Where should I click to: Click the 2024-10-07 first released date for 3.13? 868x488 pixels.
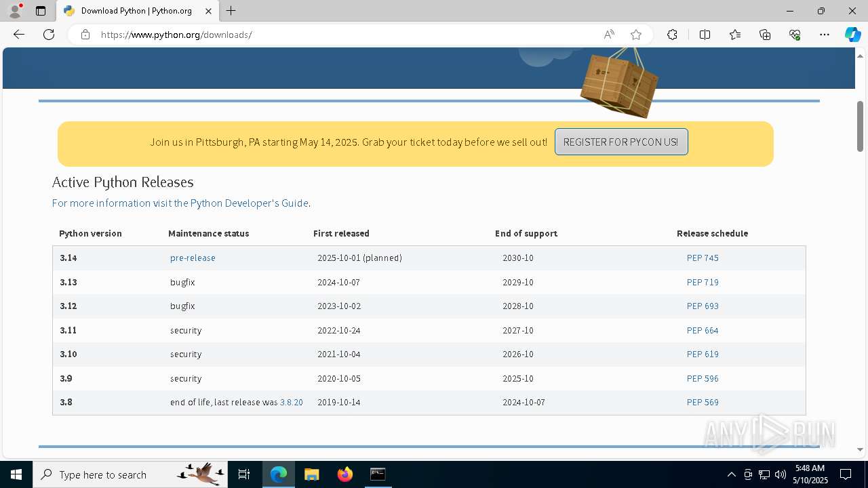(x=339, y=283)
